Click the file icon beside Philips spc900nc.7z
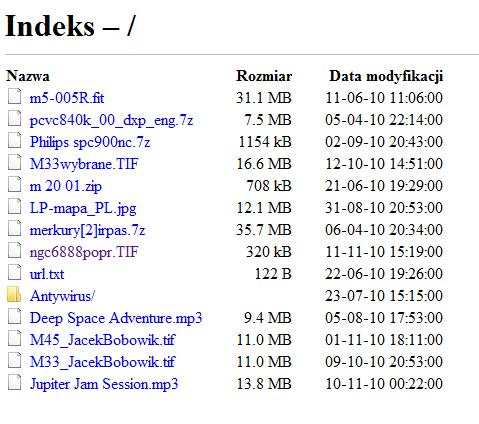 tap(14, 140)
